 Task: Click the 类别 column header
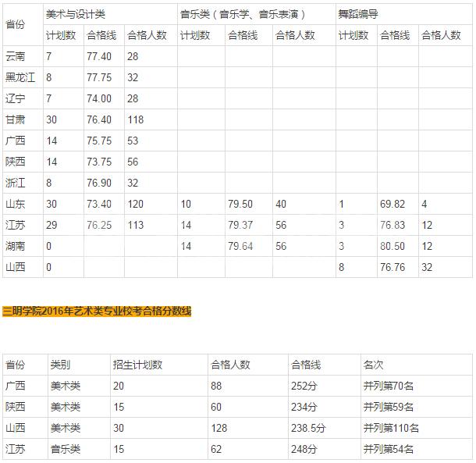point(60,365)
